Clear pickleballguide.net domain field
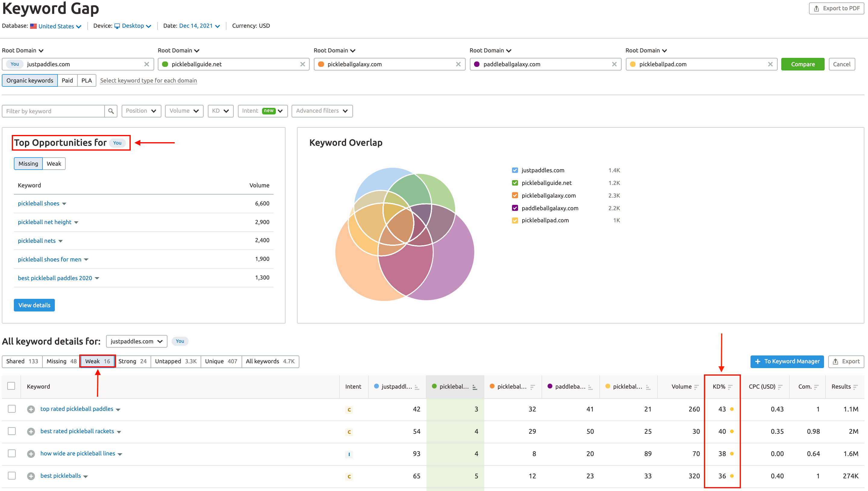868x491 pixels. (x=302, y=64)
